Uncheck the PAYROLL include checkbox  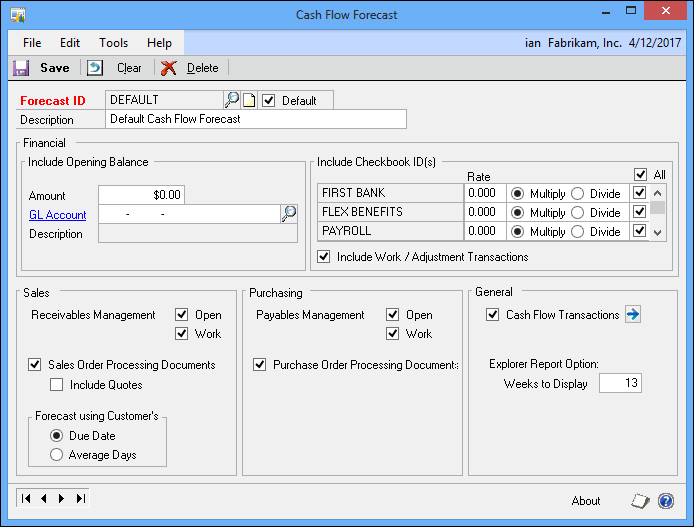click(x=639, y=231)
